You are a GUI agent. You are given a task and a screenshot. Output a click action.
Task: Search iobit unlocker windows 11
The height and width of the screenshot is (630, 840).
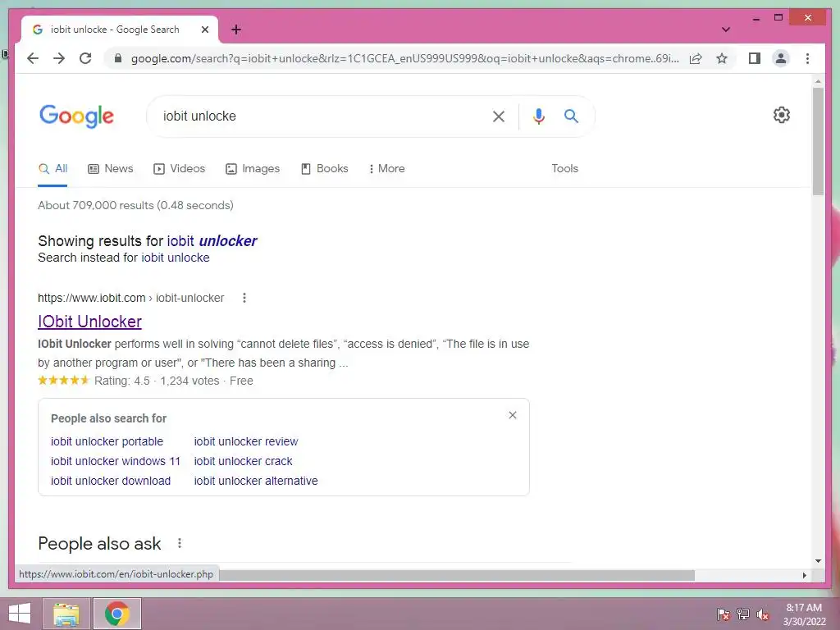coord(116,461)
